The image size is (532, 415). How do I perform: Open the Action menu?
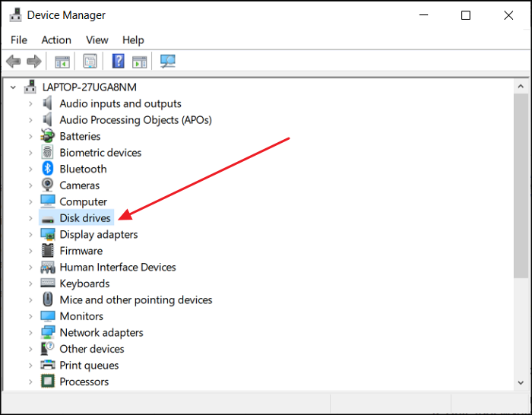pos(56,40)
